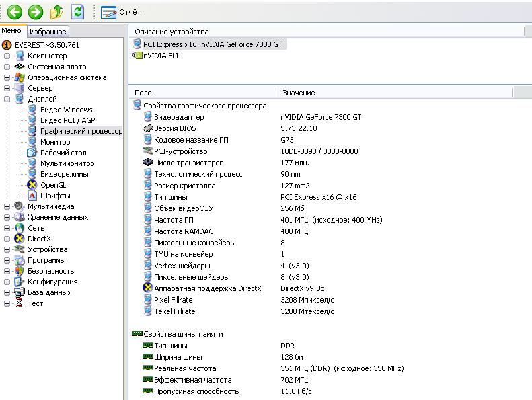This screenshot has width=532, height=400.
Task: Expand the DirectX tree node
Action: click(x=7, y=239)
